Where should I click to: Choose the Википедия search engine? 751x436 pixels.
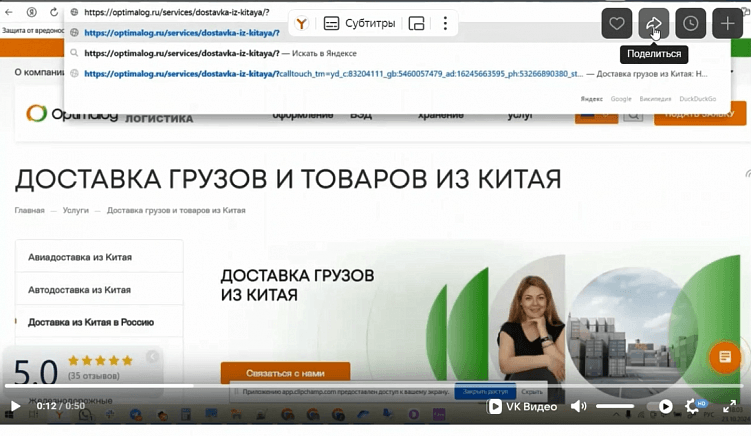(x=655, y=99)
